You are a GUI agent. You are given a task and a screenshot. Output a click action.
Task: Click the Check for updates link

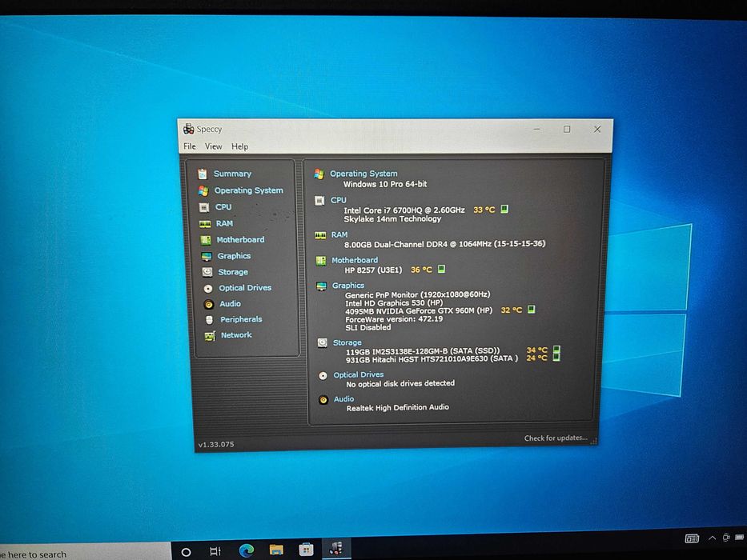pos(556,438)
